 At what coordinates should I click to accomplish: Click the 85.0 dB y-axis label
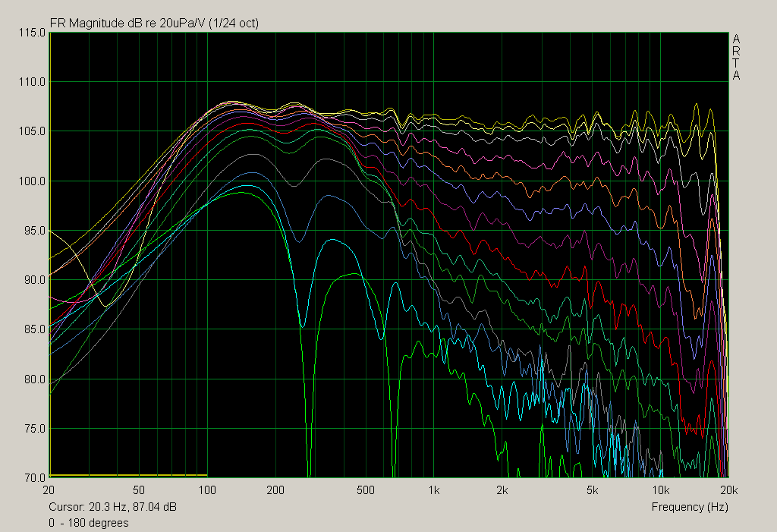pos(35,329)
